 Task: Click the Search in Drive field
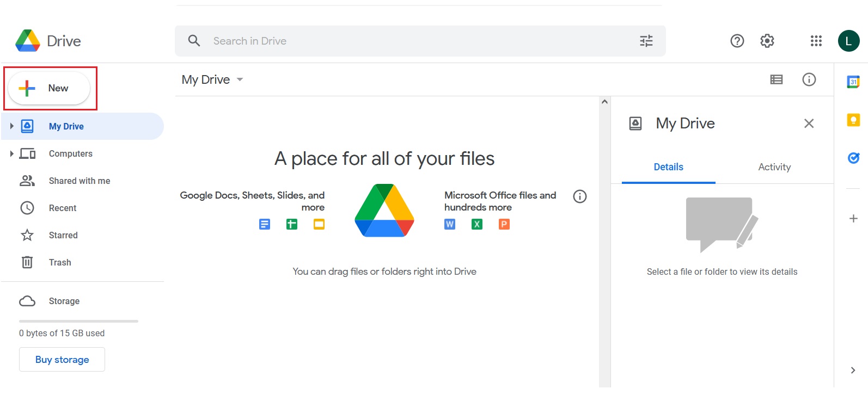(420, 41)
